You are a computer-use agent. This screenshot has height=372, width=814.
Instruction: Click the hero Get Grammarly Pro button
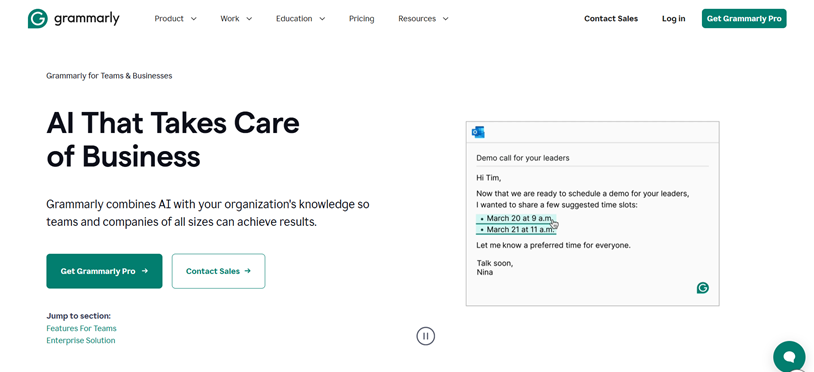pyautogui.click(x=104, y=271)
